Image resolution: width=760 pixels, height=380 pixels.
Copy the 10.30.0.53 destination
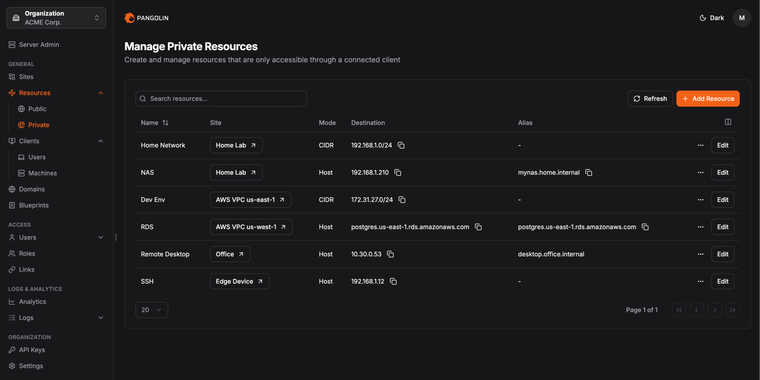click(x=391, y=254)
